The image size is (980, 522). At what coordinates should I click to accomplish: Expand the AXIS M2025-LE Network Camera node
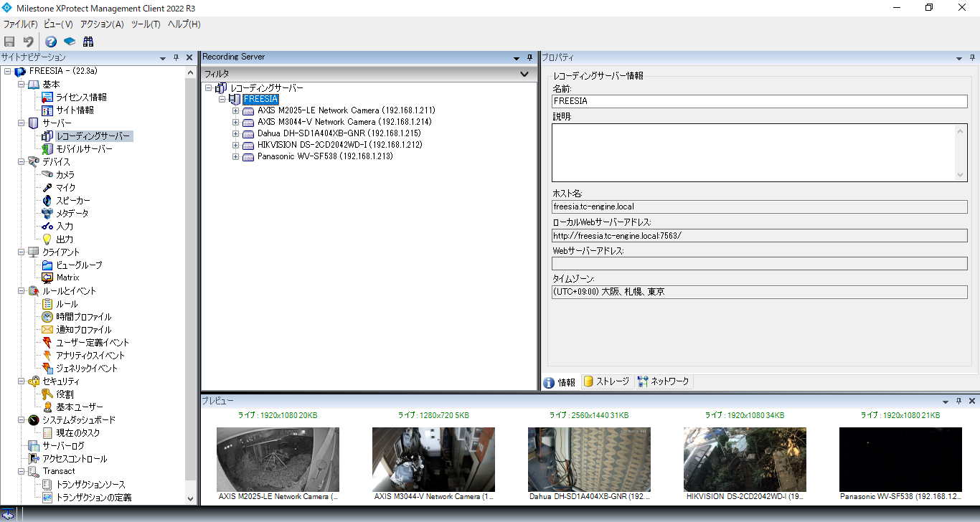(235, 110)
